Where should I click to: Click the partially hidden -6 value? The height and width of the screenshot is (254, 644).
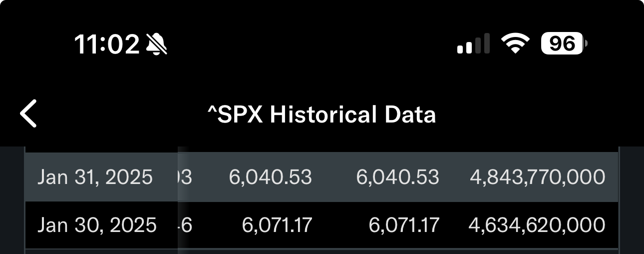click(185, 225)
